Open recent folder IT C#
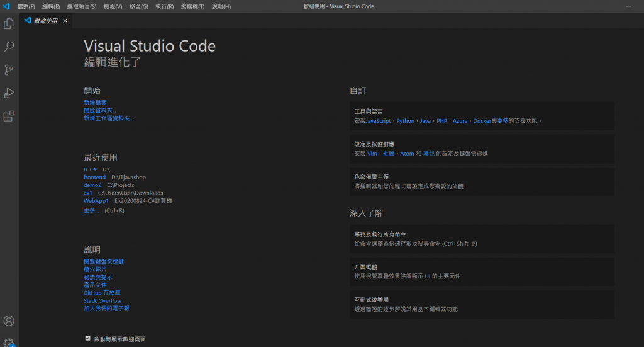The width and height of the screenshot is (644, 347). tap(90, 169)
